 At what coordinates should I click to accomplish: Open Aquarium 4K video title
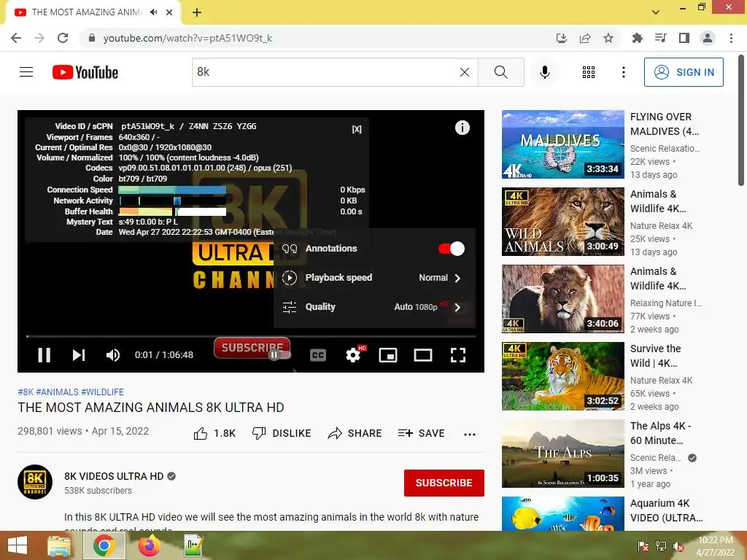(667, 510)
